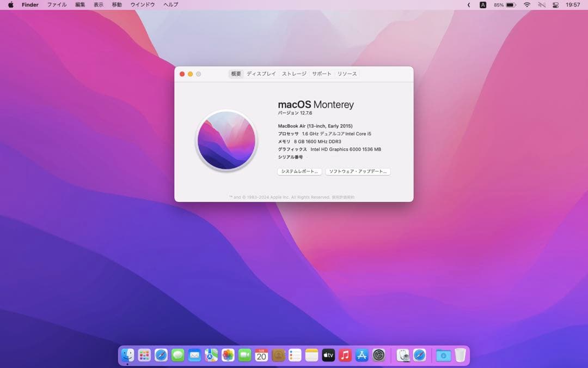
Task: Open Maps from the Dock
Action: (x=210, y=355)
